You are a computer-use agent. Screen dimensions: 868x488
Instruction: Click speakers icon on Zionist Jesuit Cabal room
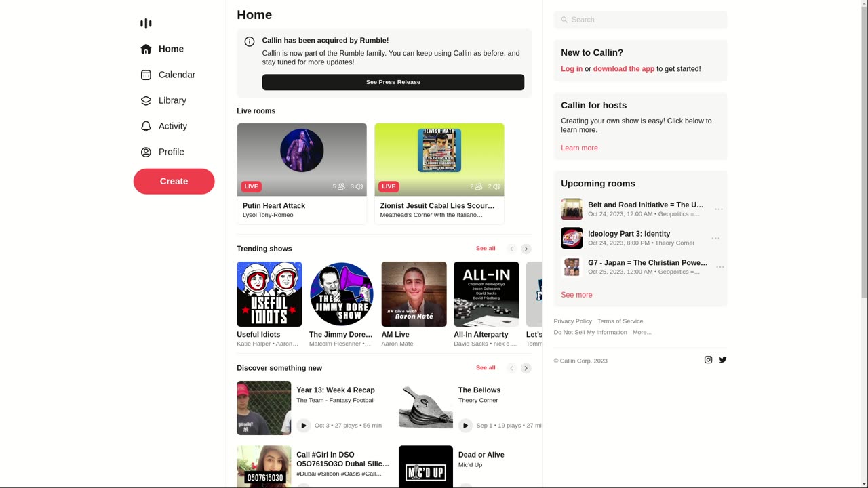496,186
